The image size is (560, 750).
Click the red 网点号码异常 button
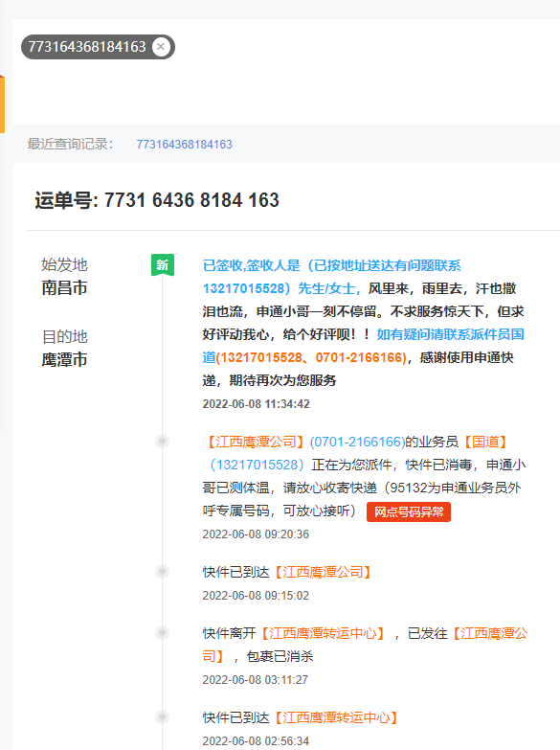pos(409,511)
